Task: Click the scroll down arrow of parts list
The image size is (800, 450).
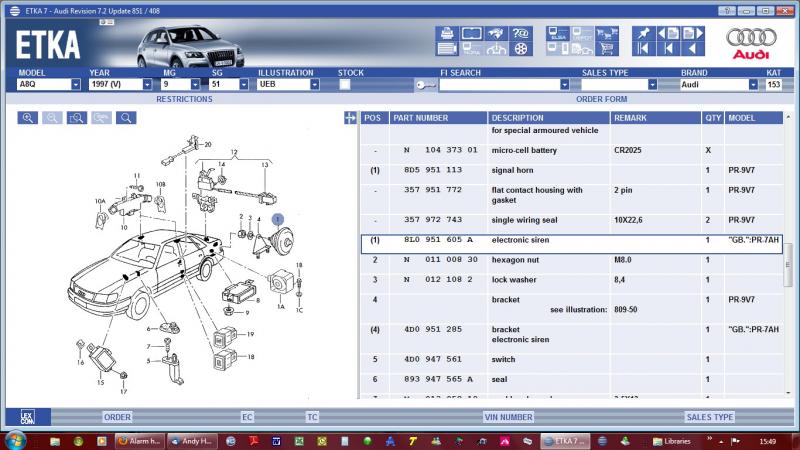Action: [x=788, y=393]
